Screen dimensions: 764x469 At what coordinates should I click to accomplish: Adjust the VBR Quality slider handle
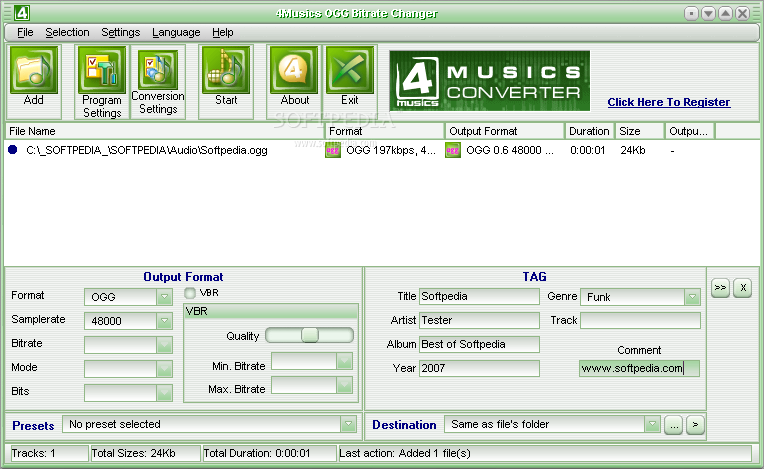(309, 335)
